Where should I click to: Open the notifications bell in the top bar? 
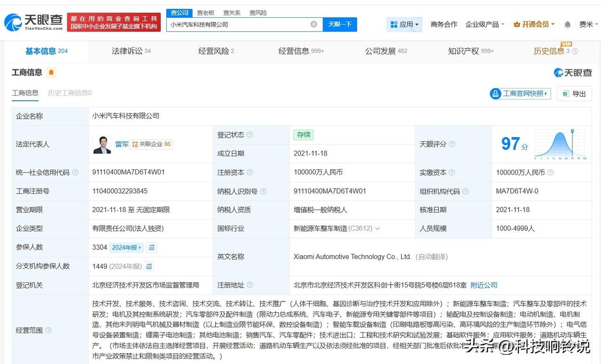tap(568, 24)
